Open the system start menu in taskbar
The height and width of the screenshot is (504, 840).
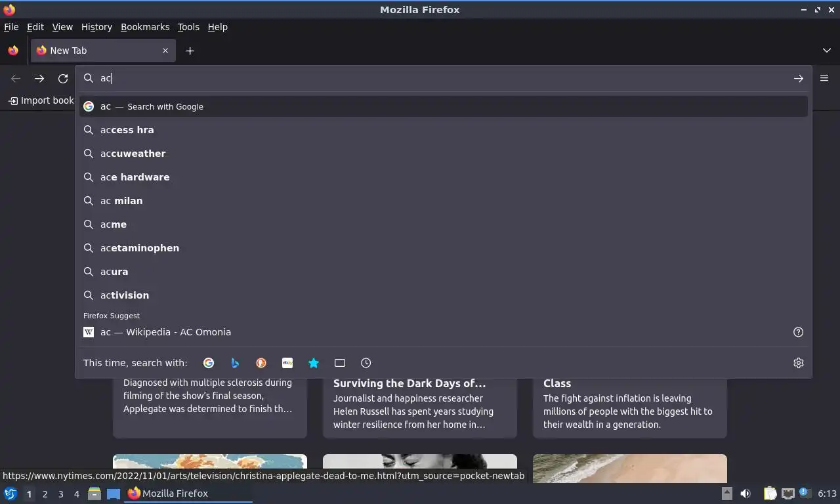click(x=10, y=493)
